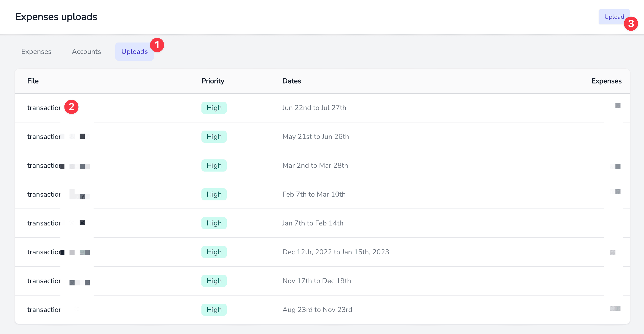
Task: Select the Uploads tab
Action: pos(134,52)
